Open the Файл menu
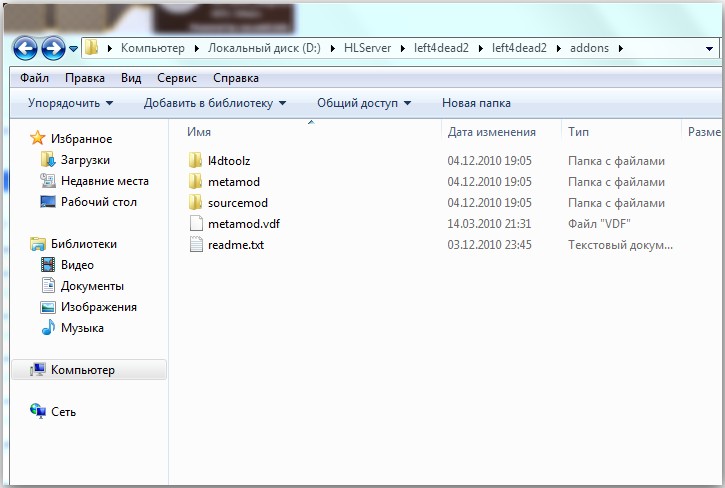 pos(34,78)
